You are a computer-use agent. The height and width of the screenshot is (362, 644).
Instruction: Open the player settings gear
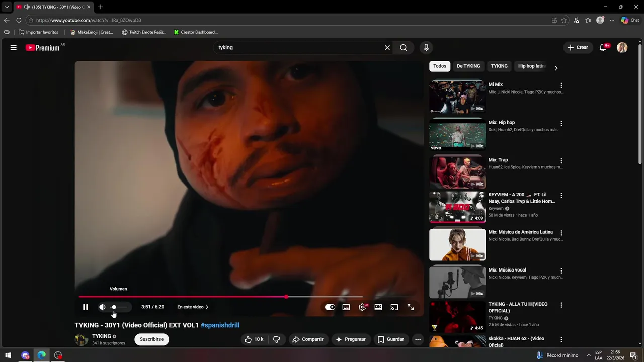pyautogui.click(x=362, y=307)
